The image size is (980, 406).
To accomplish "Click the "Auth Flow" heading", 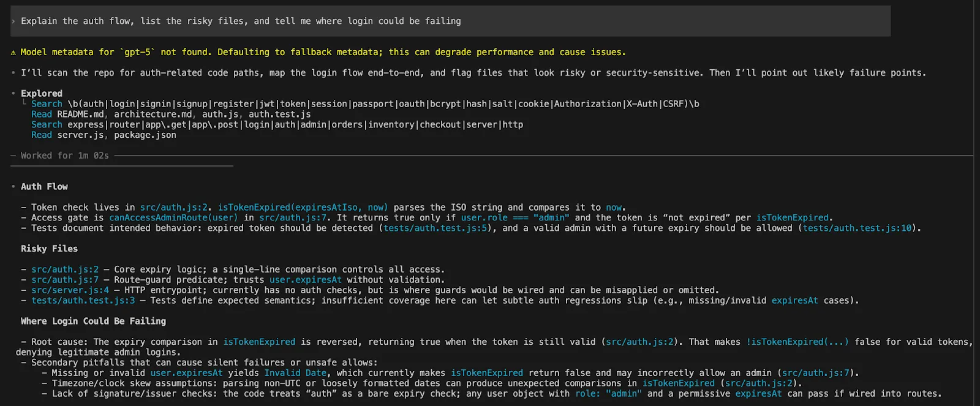I will pos(44,187).
